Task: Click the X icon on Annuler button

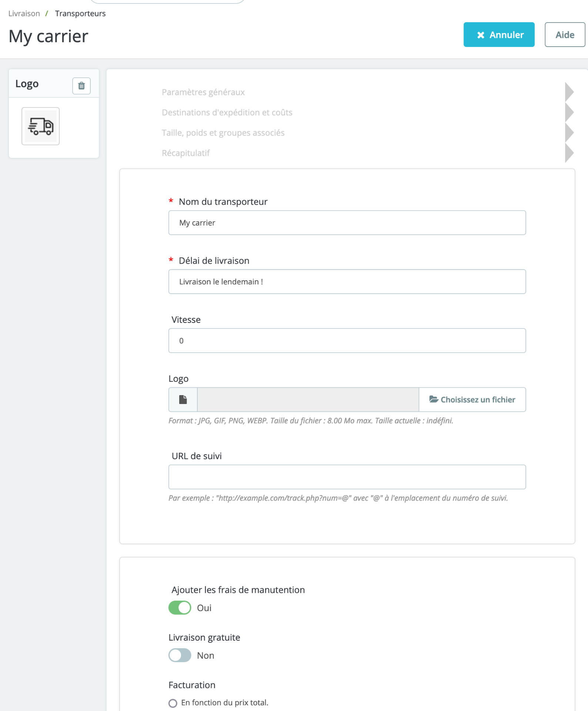Action: [481, 35]
